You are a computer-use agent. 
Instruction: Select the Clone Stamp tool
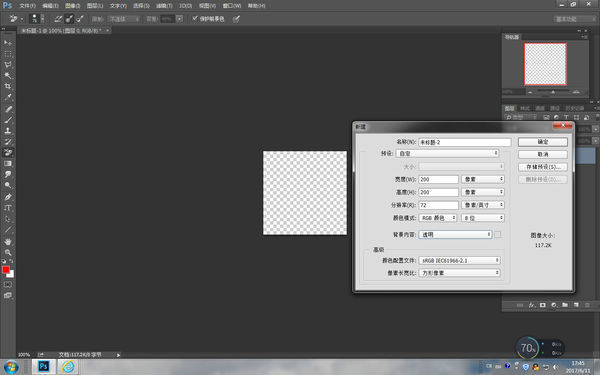click(8, 130)
